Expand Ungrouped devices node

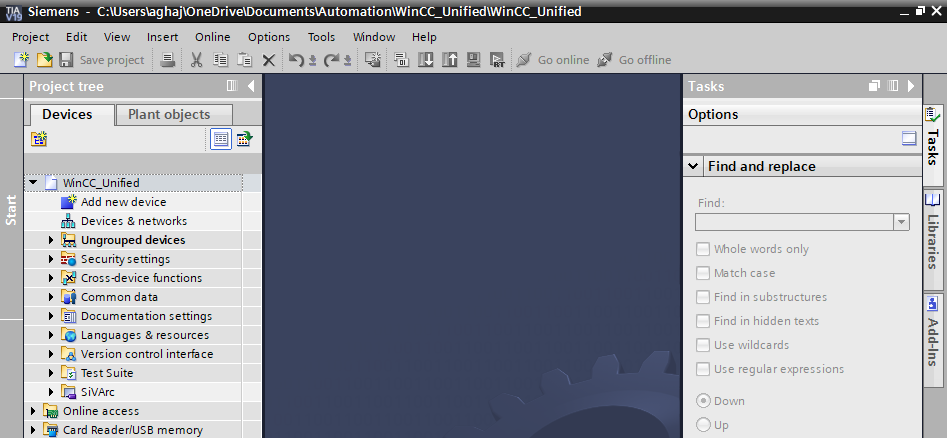click(x=51, y=240)
